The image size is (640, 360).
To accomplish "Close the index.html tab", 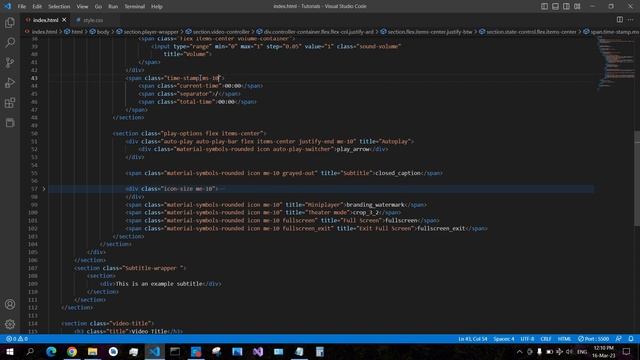I will (x=64, y=20).
